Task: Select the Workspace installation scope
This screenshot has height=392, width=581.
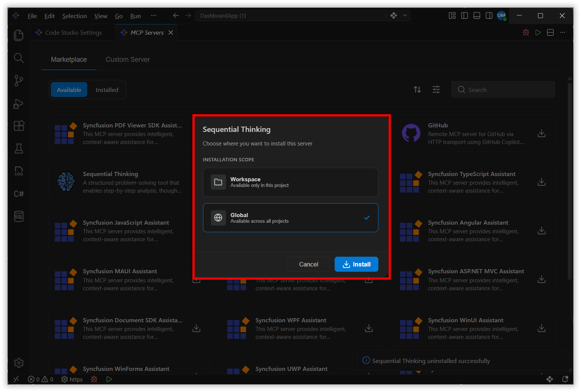Action: tap(290, 182)
